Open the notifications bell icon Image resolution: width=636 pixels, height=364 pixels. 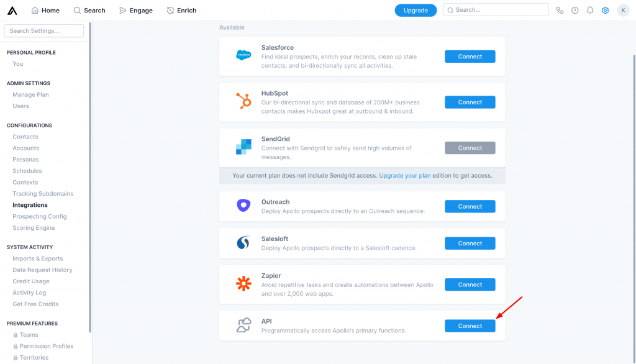click(x=590, y=10)
